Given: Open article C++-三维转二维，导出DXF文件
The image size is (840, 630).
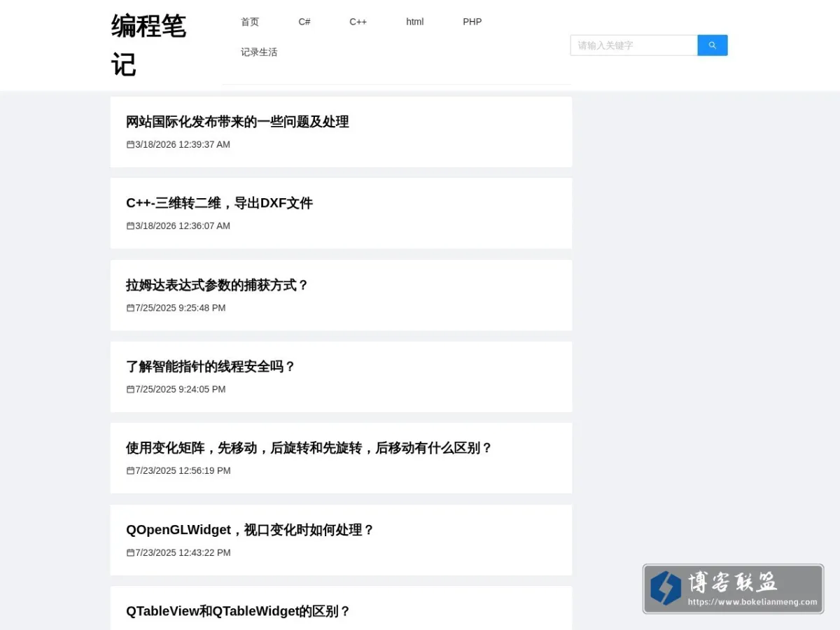Looking at the screenshot, I should [x=219, y=203].
